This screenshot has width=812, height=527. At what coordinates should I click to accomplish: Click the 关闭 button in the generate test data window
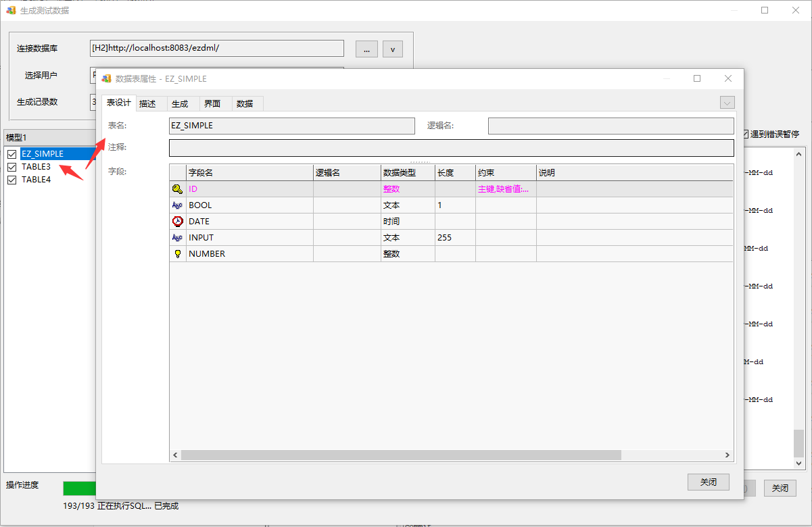click(780, 488)
